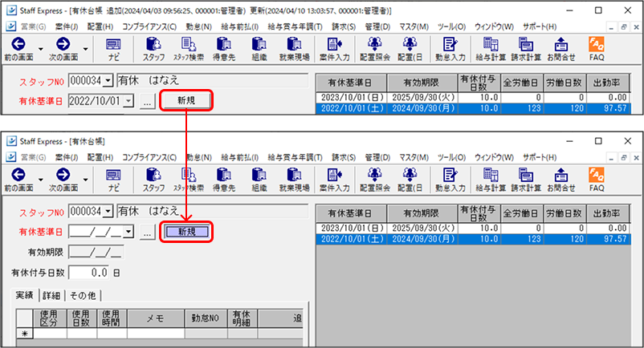Open ナビ in lower window toolbar
This screenshot has width=644, height=348.
(113, 180)
